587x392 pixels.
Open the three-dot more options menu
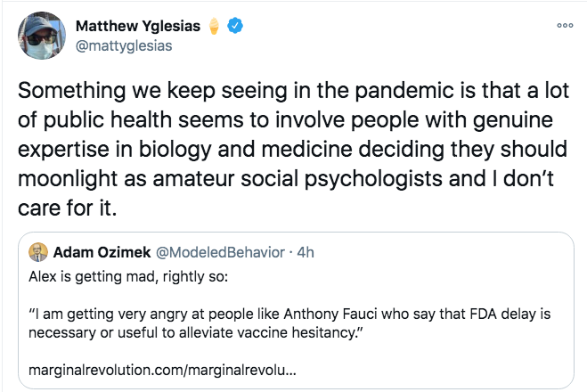[565, 26]
